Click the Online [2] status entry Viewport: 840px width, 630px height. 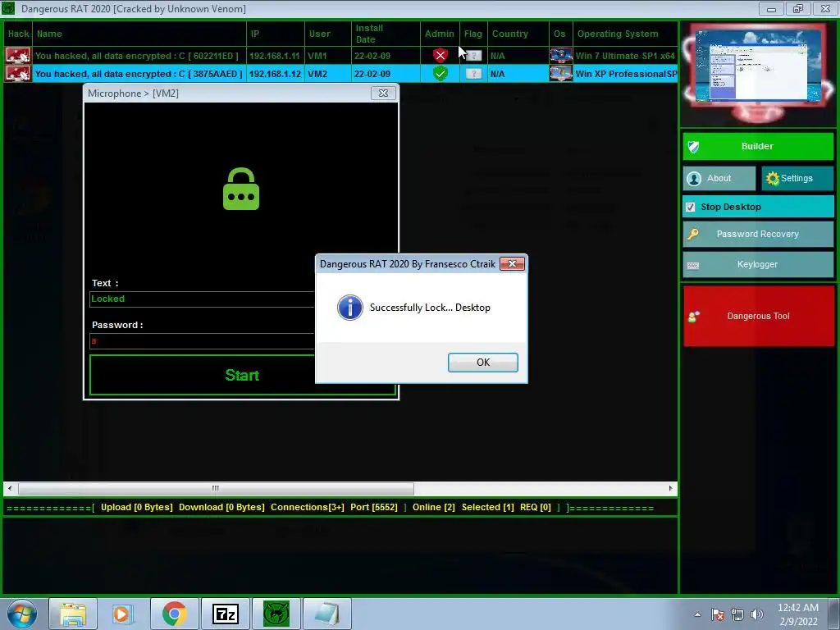click(x=433, y=507)
